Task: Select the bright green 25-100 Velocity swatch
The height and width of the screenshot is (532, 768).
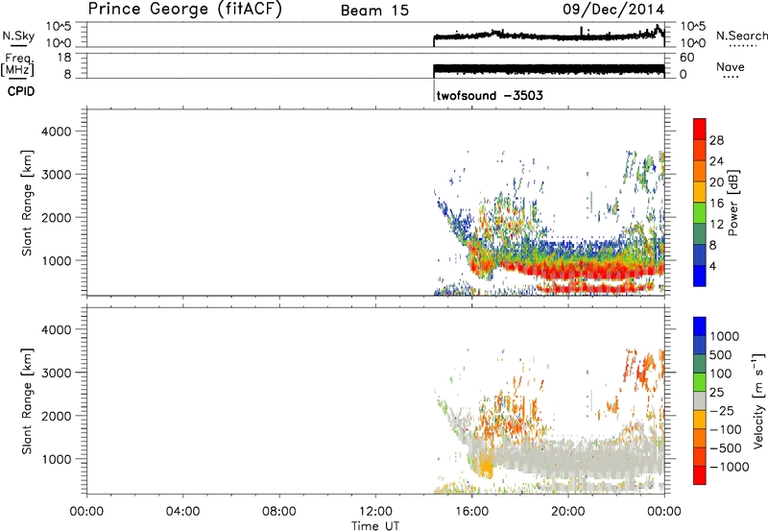Action: pyautogui.click(x=700, y=382)
